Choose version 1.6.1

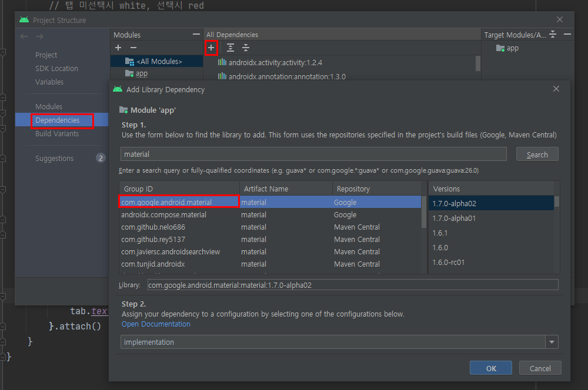pos(491,233)
